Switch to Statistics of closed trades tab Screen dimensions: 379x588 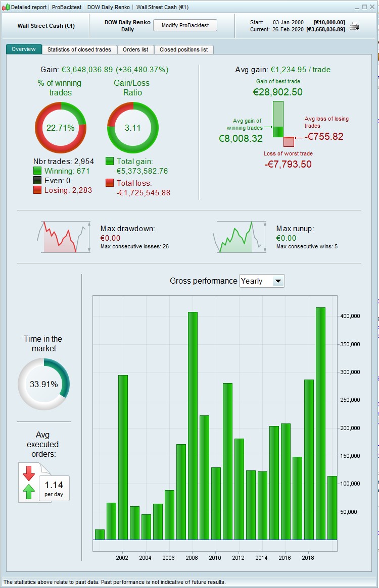click(79, 49)
